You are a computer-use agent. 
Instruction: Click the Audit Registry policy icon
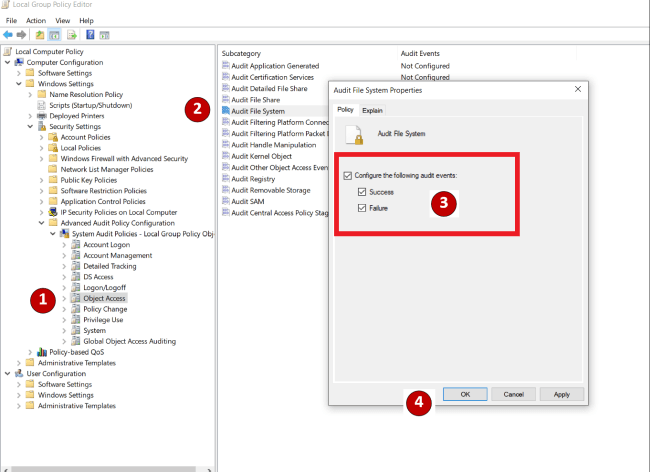tap(226, 179)
